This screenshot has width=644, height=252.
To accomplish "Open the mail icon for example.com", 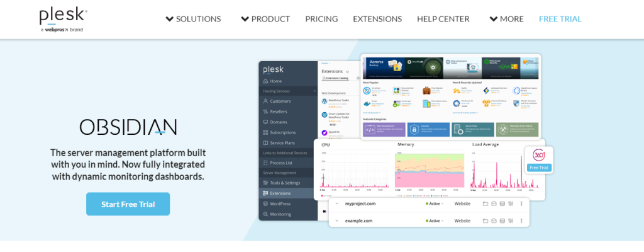I will point(494,220).
